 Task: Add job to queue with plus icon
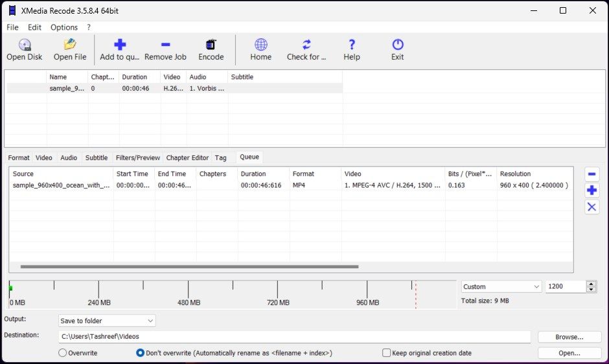click(x=120, y=45)
